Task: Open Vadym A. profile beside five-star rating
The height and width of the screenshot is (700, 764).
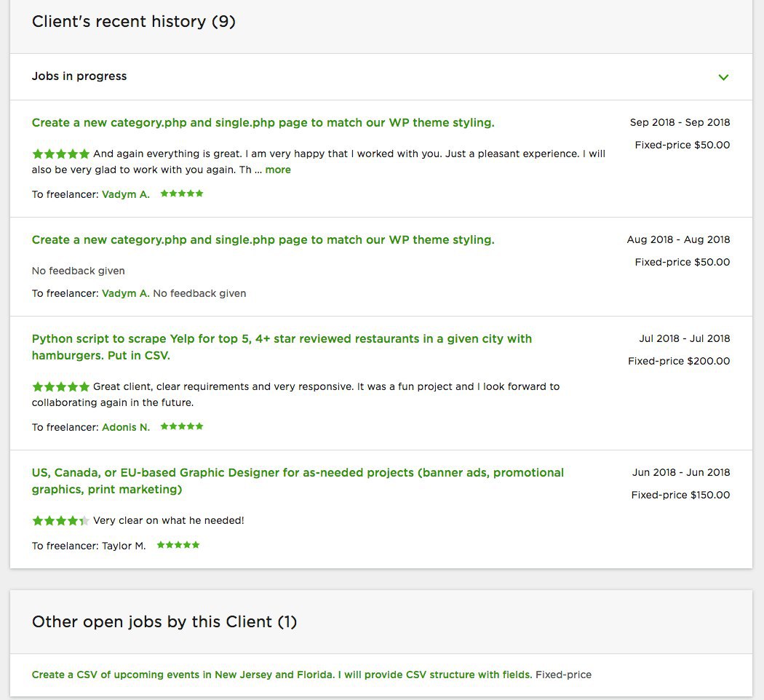Action: pyautogui.click(x=126, y=194)
